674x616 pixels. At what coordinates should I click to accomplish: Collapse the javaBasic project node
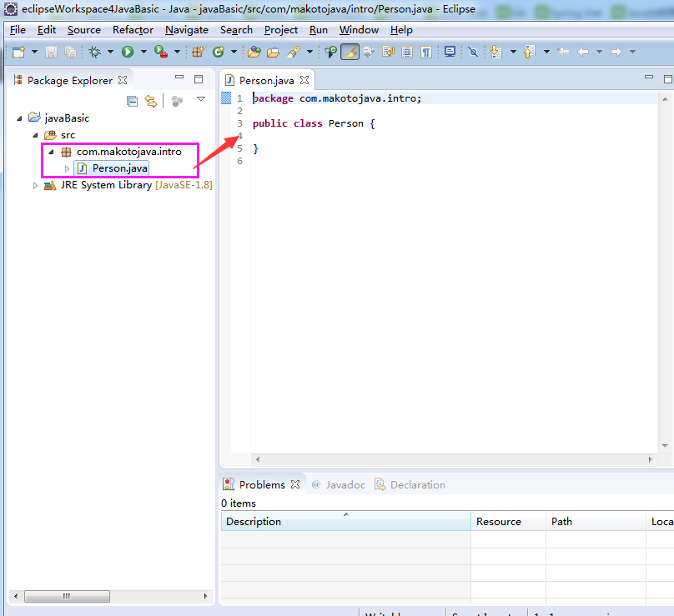[19, 118]
